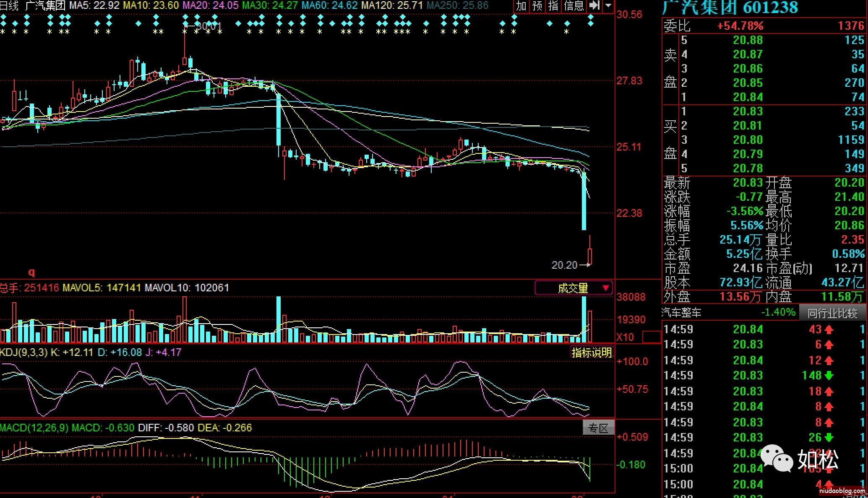Click the 27.83 price axis label
This screenshot has width=868, height=498.
629,81
